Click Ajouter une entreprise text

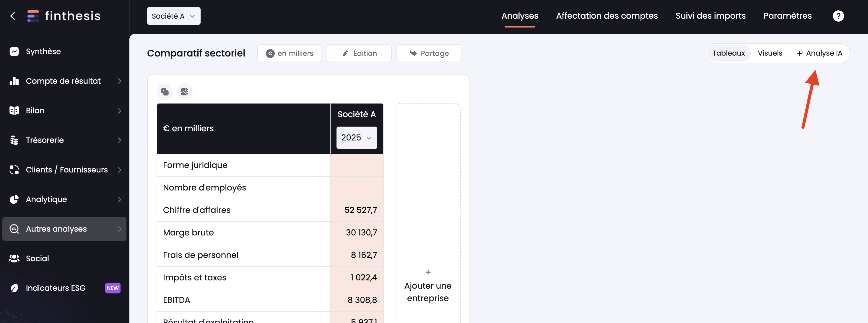pyautogui.click(x=428, y=292)
